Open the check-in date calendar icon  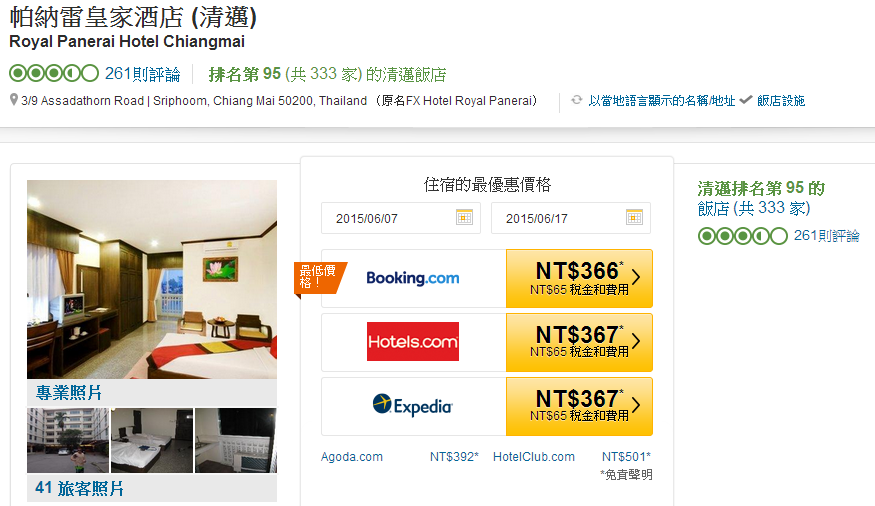click(464, 217)
